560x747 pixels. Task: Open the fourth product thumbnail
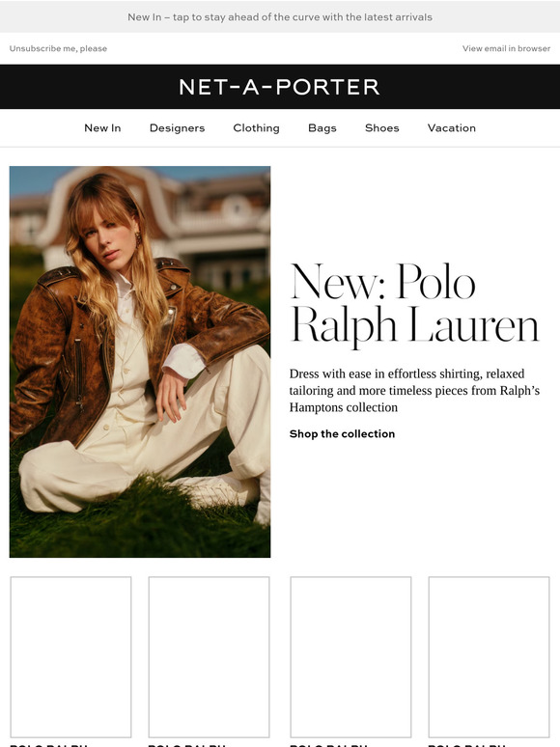coord(489,657)
